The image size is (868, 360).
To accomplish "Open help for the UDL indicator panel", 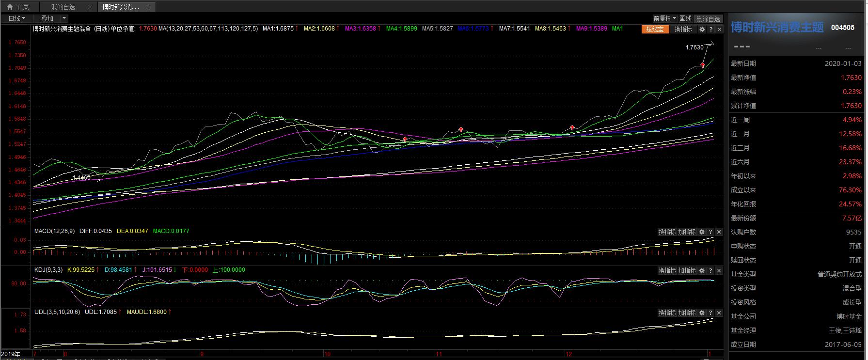I will 710,313.
